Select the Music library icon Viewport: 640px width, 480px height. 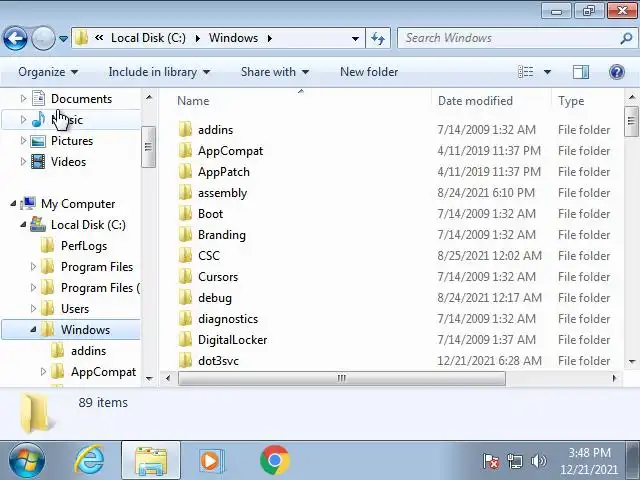pos(38,120)
